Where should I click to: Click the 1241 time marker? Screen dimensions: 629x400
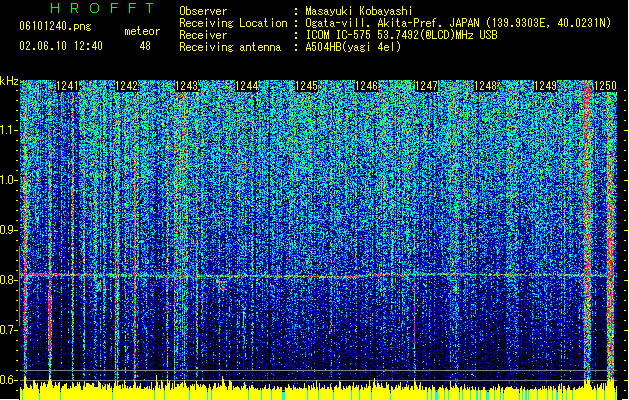point(67,86)
